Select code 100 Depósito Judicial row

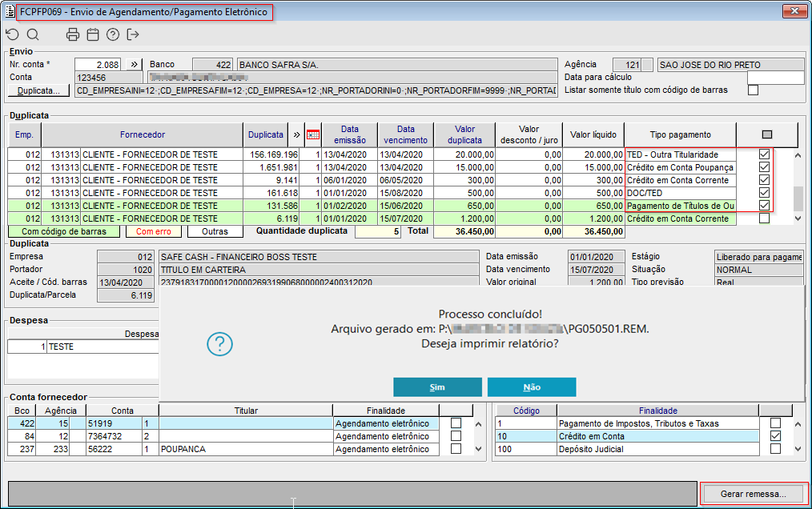click(x=627, y=449)
